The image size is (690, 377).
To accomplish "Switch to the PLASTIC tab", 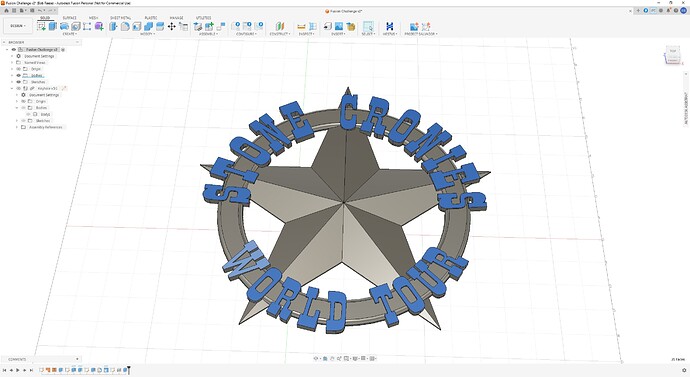I will click(x=151, y=18).
